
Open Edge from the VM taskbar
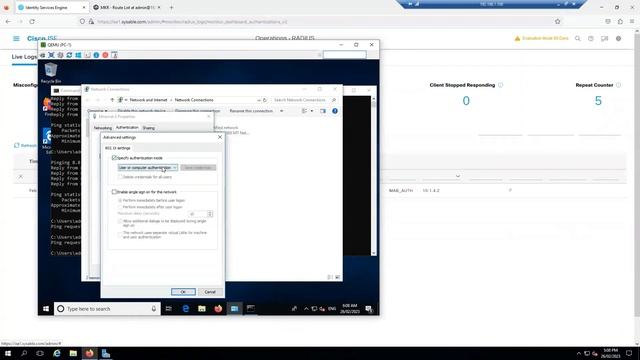(185, 309)
